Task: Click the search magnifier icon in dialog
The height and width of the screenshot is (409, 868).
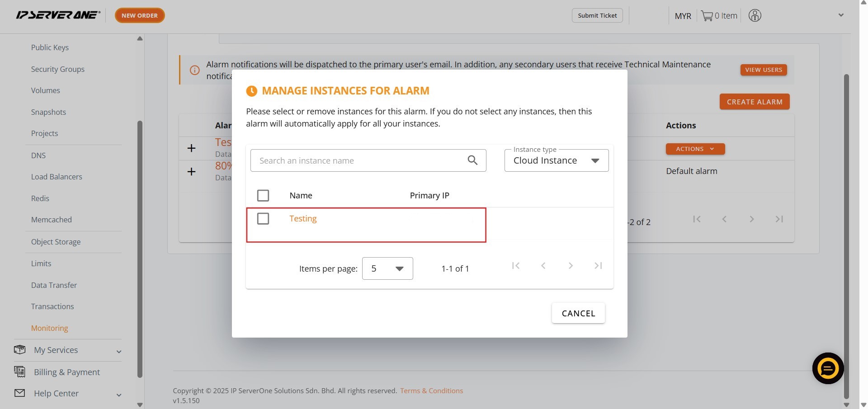Action: click(x=472, y=160)
